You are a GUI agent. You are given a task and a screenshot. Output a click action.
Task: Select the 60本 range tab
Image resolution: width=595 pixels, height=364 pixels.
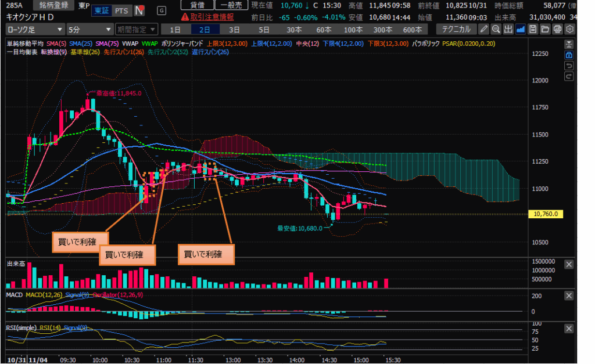[x=324, y=29]
